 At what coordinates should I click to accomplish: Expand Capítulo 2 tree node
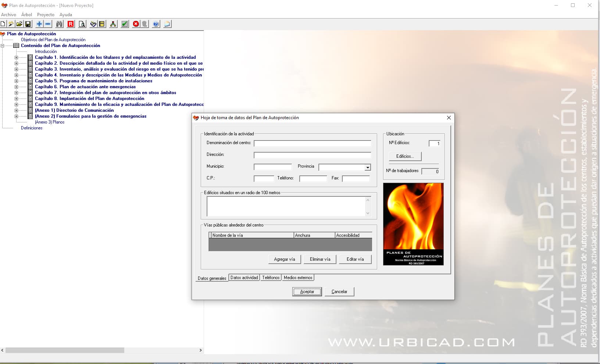pyautogui.click(x=16, y=63)
